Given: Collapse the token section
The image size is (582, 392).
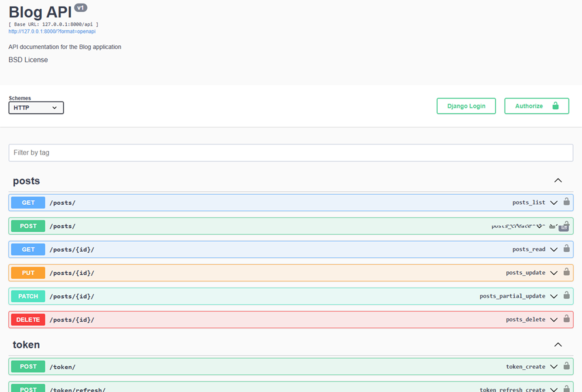Looking at the screenshot, I should pyautogui.click(x=558, y=345).
